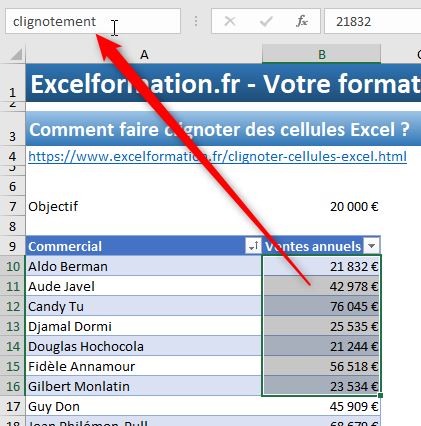
Task: Select the 23 534 € cell
Action: pos(321,386)
